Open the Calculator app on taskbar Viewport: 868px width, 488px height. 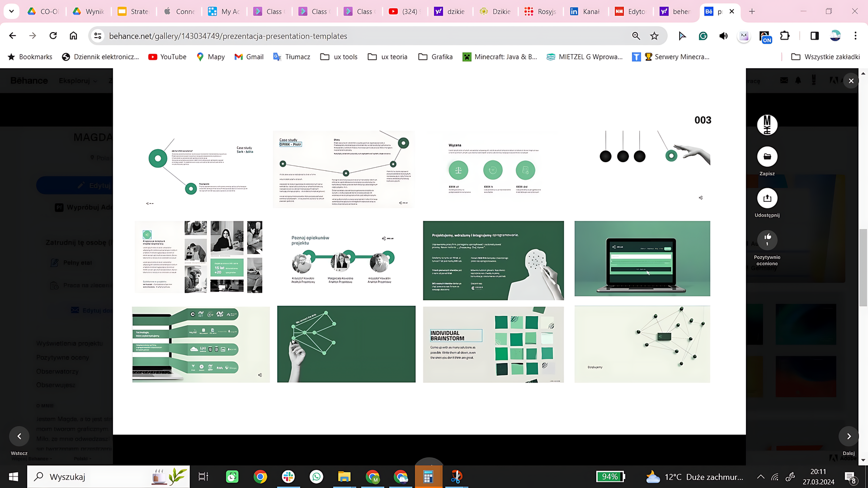click(428, 476)
